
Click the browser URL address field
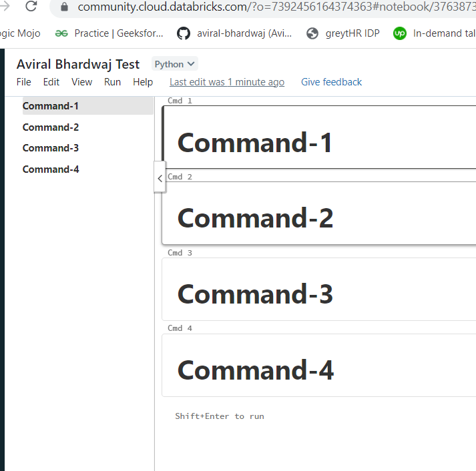coord(267,7)
